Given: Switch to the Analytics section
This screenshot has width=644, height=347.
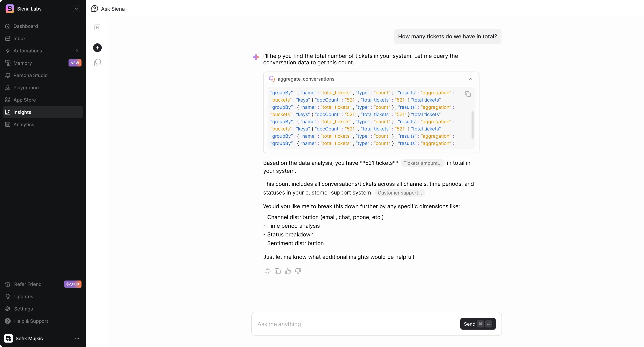Looking at the screenshot, I should (24, 124).
